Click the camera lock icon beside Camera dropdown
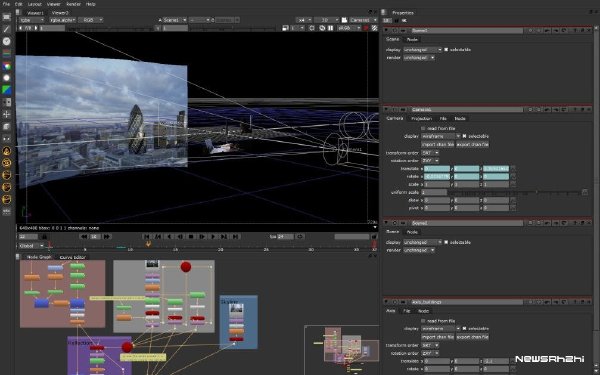The image size is (600, 375). pos(344,20)
